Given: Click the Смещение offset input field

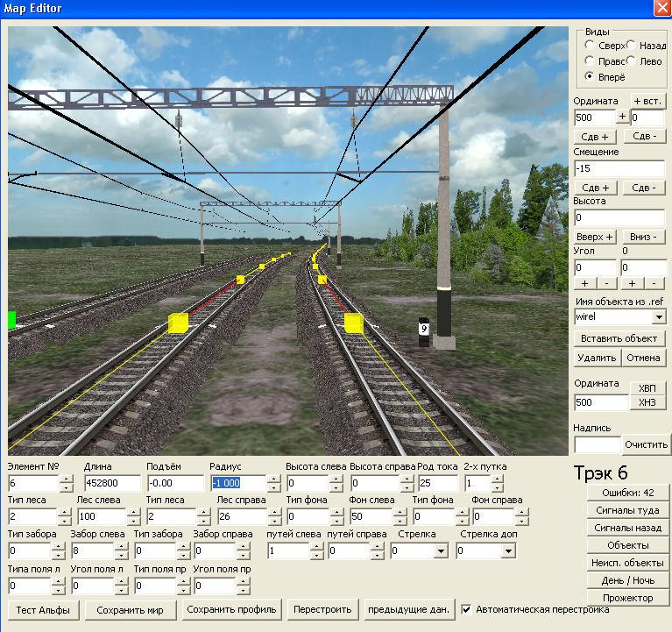Looking at the screenshot, I should (x=619, y=167).
